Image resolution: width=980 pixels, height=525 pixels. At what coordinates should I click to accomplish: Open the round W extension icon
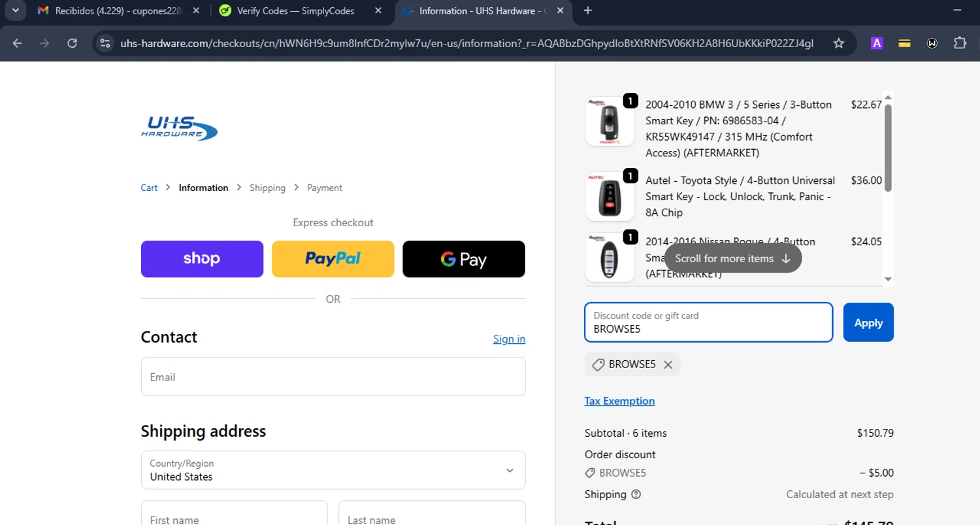(x=932, y=43)
